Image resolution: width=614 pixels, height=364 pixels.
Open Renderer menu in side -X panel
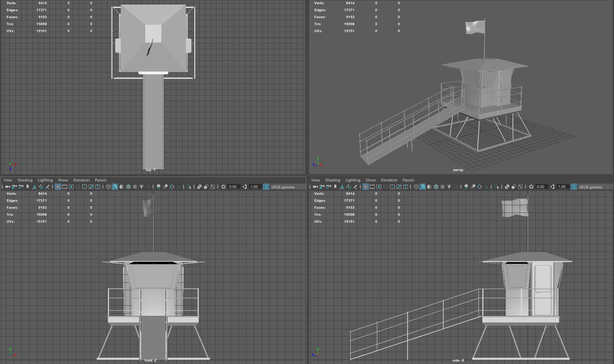click(389, 180)
